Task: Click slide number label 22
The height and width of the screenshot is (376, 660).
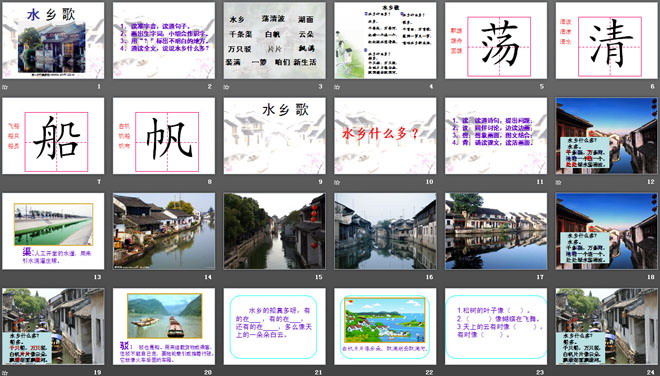Action: (x=429, y=372)
